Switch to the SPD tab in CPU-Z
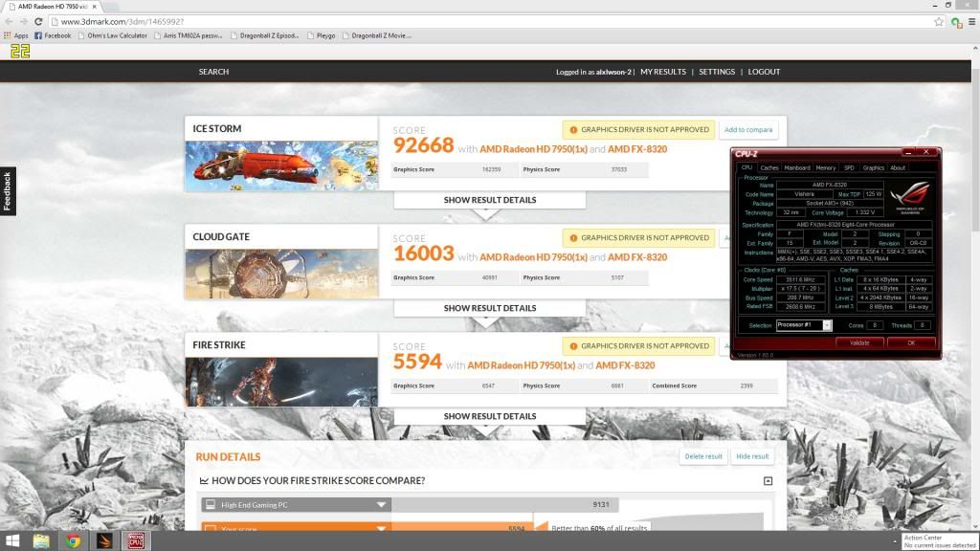 pos(849,168)
